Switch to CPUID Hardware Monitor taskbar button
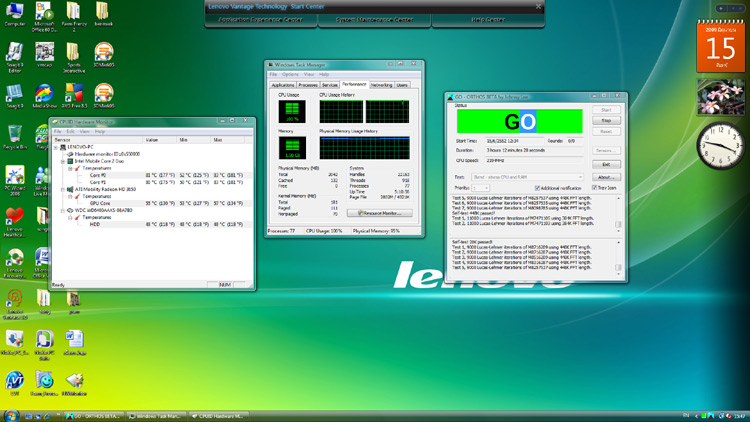 point(218,416)
